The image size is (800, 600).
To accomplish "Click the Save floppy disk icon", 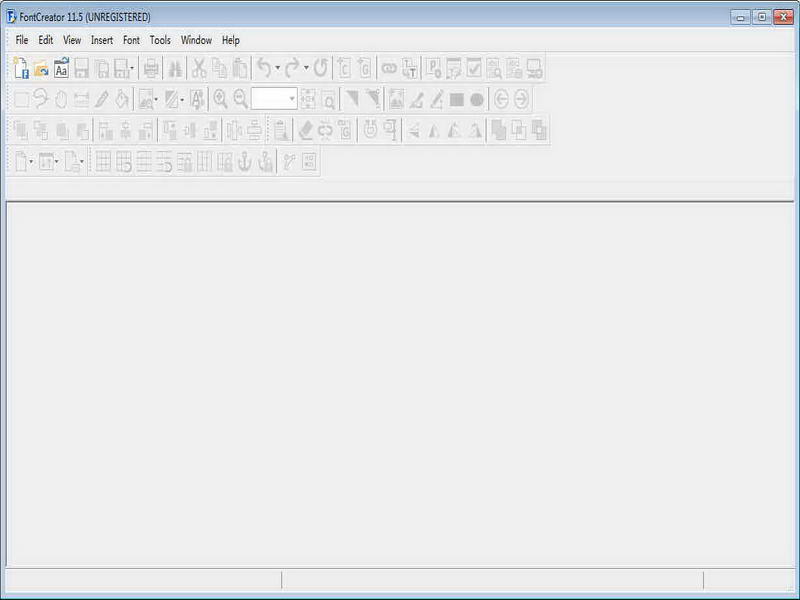I will pos(82,68).
